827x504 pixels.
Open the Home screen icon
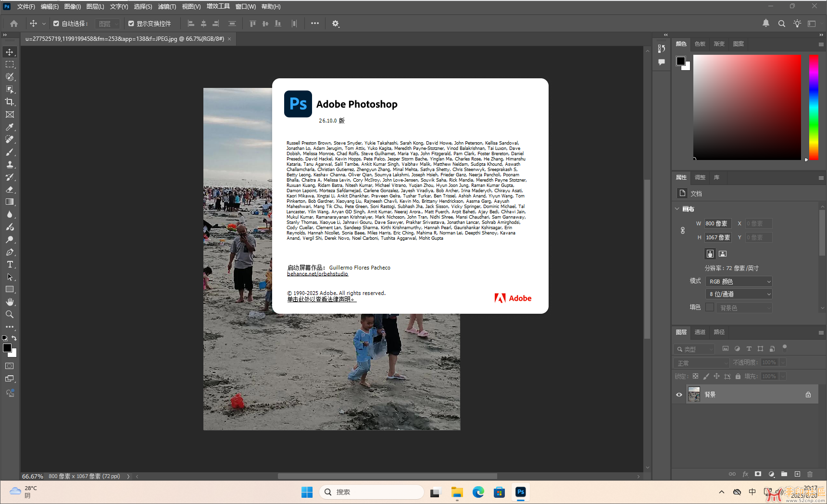[x=14, y=24]
